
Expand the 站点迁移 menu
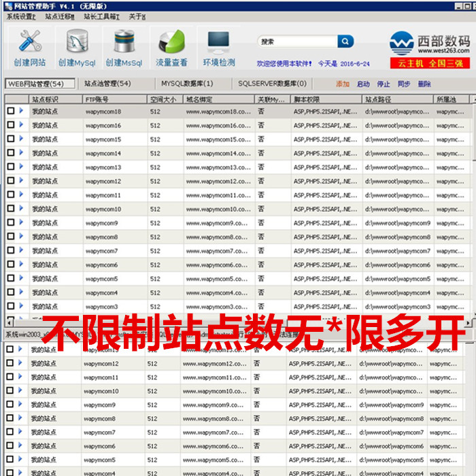coord(61,16)
